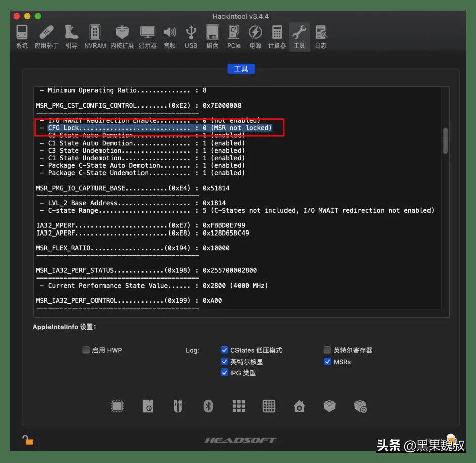Open the 内核扩展 kext section
The image size is (476, 463).
(x=122, y=36)
